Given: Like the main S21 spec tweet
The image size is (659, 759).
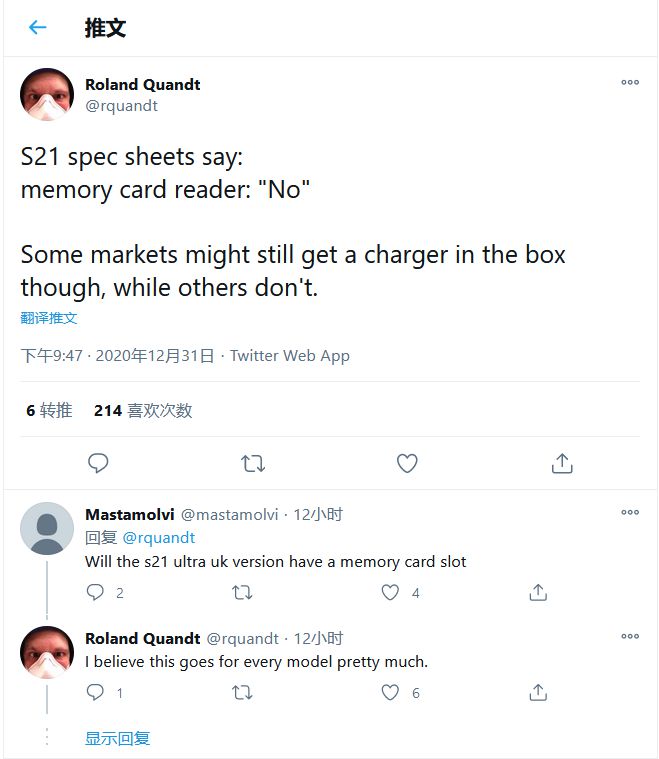Looking at the screenshot, I should 407,463.
